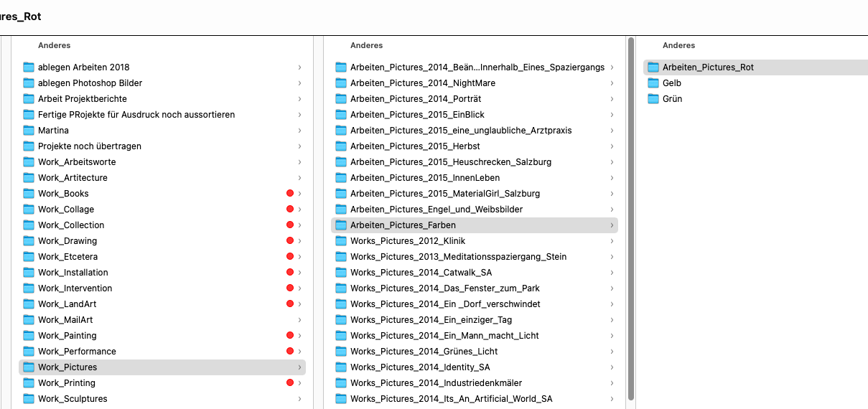Click the Anderes header in first column
The height and width of the screenshot is (409, 868).
(x=55, y=45)
